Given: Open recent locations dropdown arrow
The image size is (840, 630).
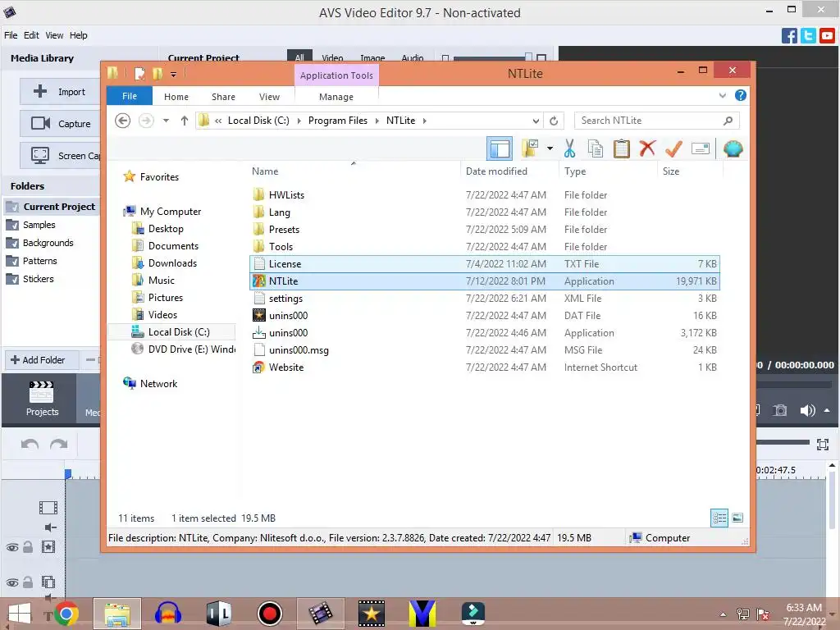Looking at the screenshot, I should 166,121.
